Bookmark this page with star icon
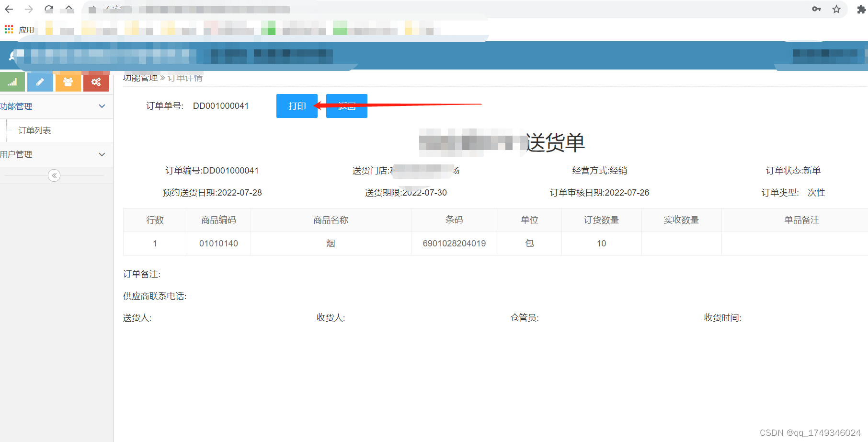868x442 pixels. point(836,9)
